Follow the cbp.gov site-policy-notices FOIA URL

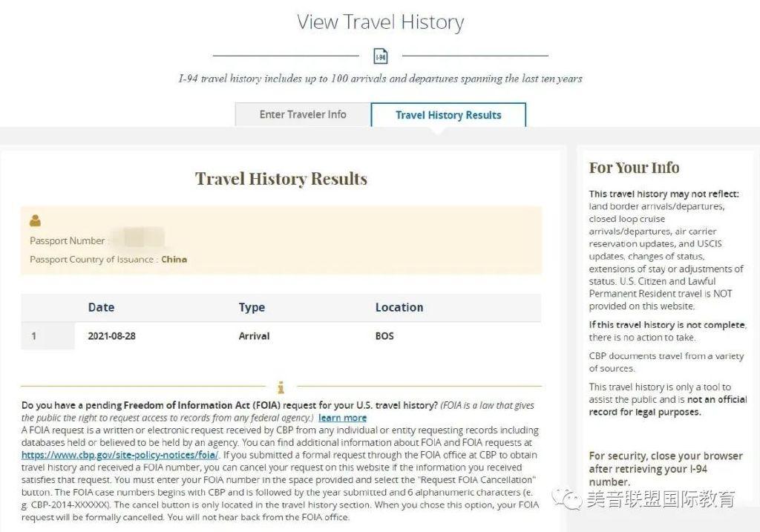click(x=119, y=455)
